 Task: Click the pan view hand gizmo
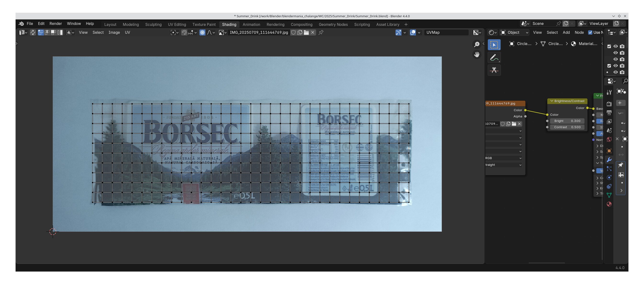[x=477, y=55]
